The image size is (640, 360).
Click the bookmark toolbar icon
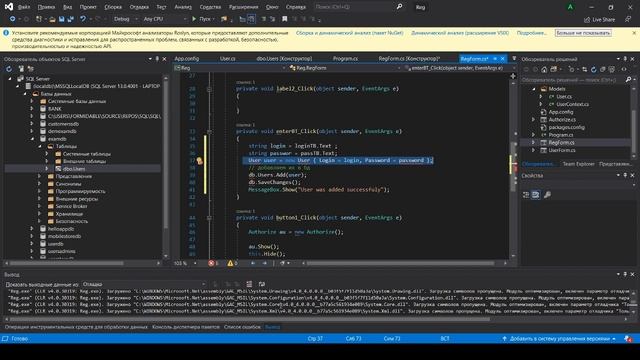click(284, 19)
